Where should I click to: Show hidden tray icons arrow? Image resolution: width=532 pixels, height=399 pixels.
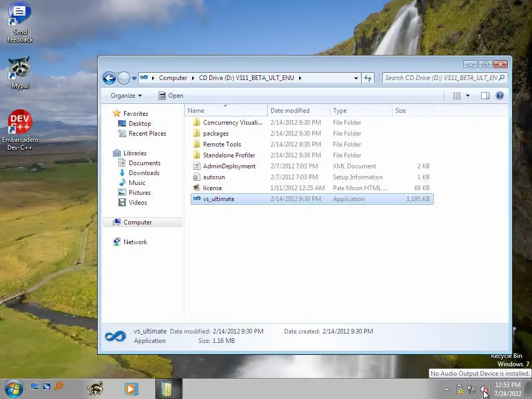(446, 389)
